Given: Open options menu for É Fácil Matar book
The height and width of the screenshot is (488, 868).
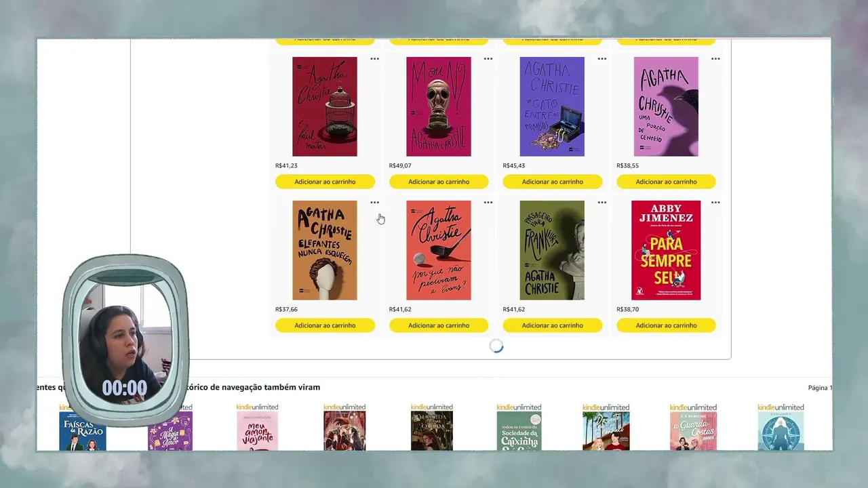Looking at the screenshot, I should [x=374, y=59].
